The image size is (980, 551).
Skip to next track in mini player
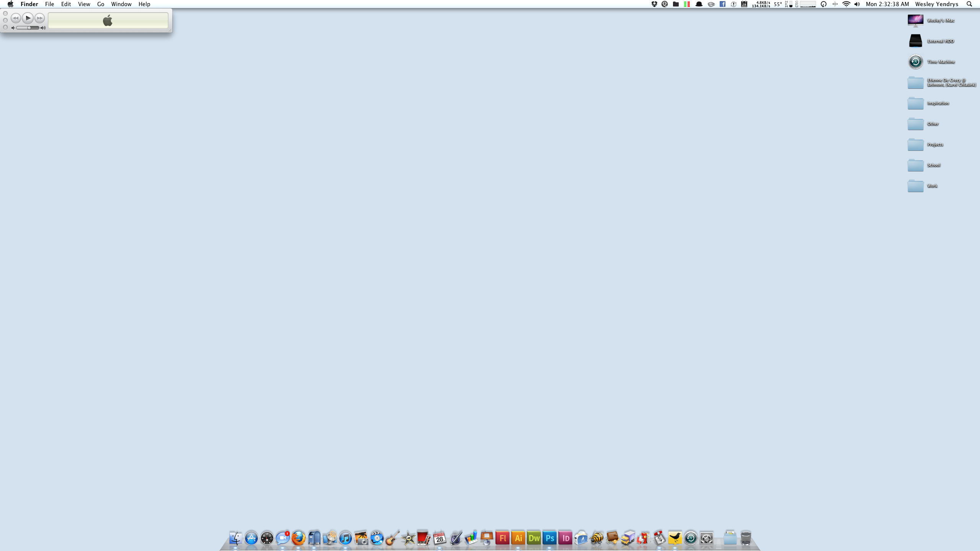40,18
